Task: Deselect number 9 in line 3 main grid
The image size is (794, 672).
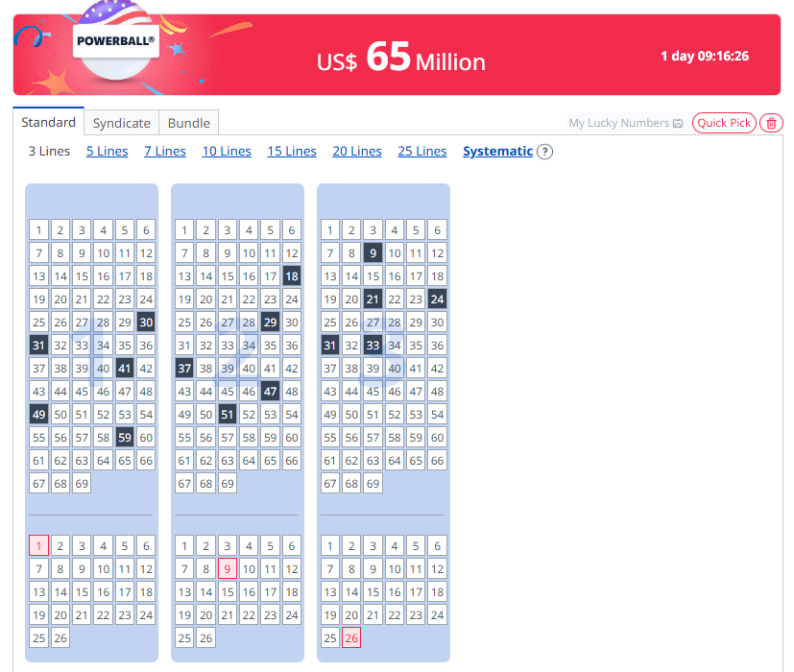Action: point(373,252)
